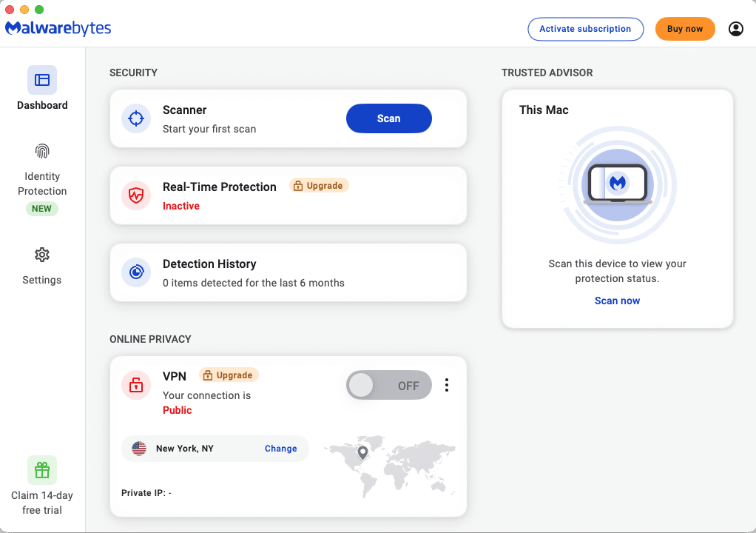Start a scan with Scan button
This screenshot has width=756, height=533.
tap(388, 118)
